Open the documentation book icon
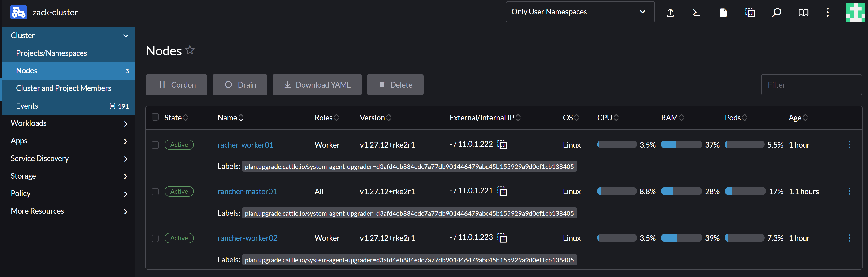 pos(803,13)
